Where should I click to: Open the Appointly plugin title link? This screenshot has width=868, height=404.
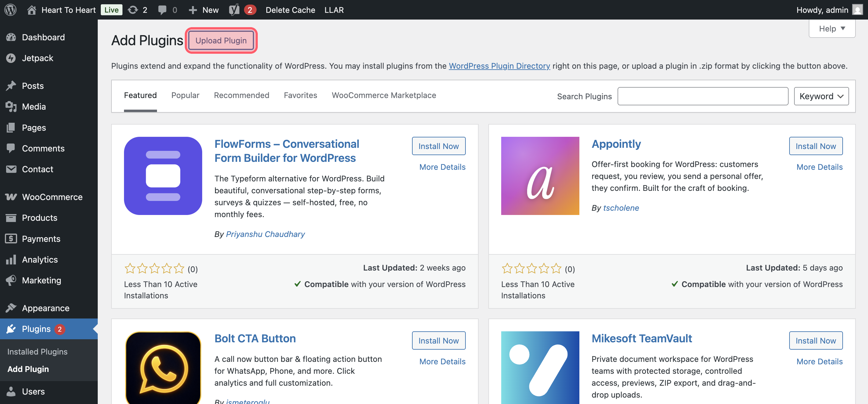click(616, 144)
